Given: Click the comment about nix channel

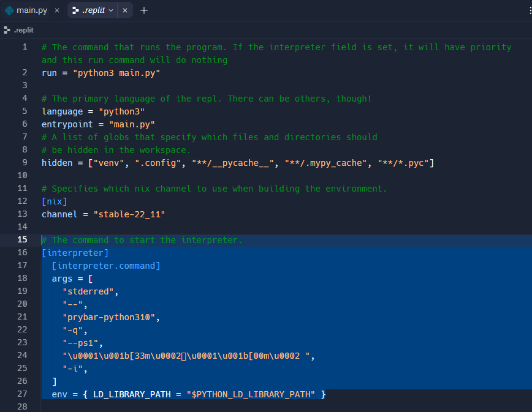Looking at the screenshot, I should point(214,189).
